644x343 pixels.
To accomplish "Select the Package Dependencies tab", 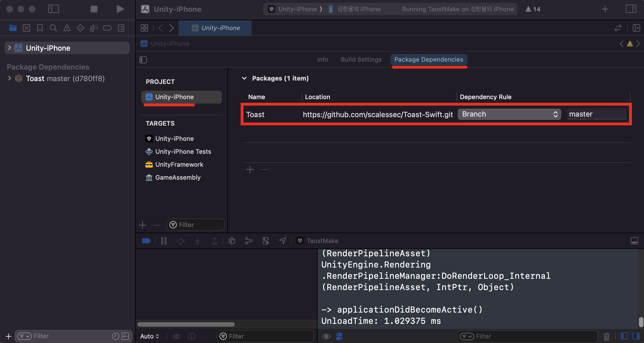I will 429,59.
